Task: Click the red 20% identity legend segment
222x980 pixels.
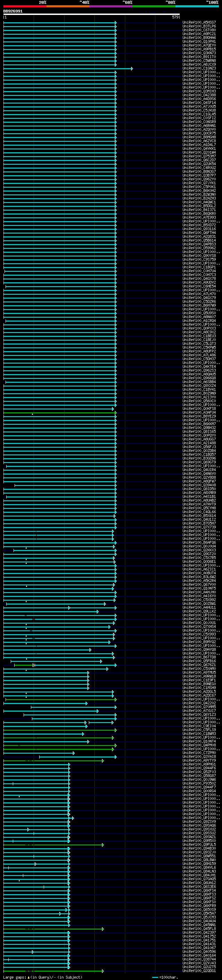Action: 25,7
